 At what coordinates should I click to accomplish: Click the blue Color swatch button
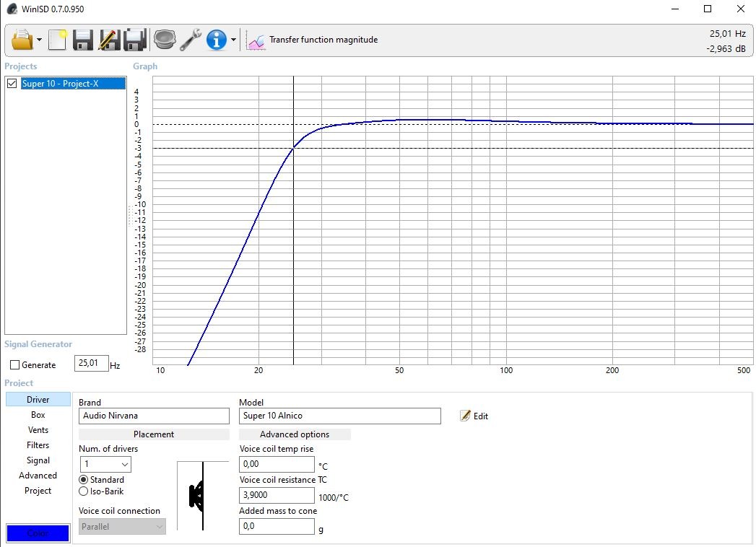click(38, 533)
